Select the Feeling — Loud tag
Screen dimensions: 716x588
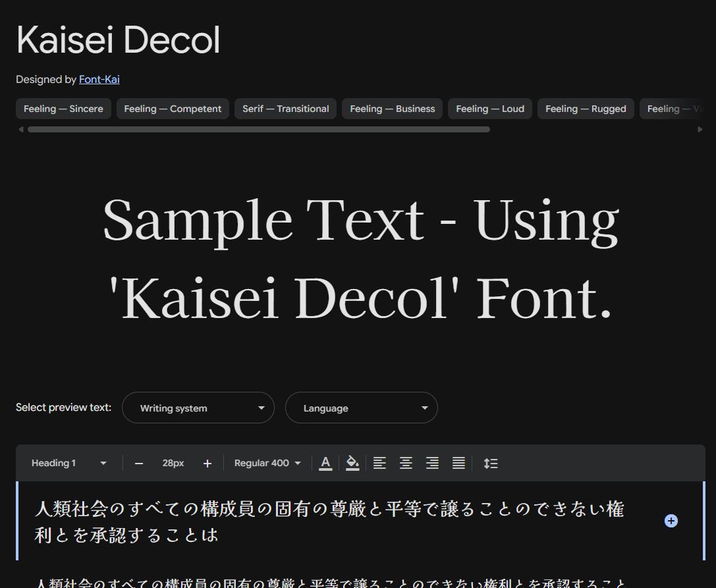click(490, 109)
